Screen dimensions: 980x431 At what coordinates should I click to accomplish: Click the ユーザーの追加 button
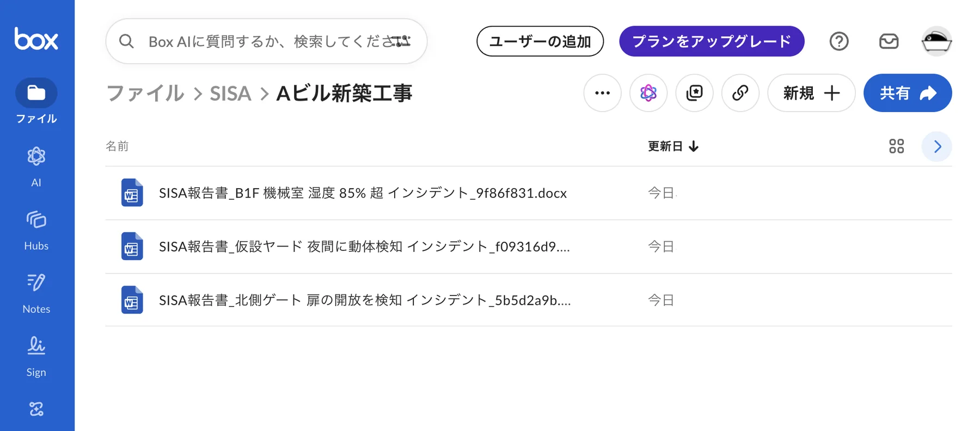540,41
